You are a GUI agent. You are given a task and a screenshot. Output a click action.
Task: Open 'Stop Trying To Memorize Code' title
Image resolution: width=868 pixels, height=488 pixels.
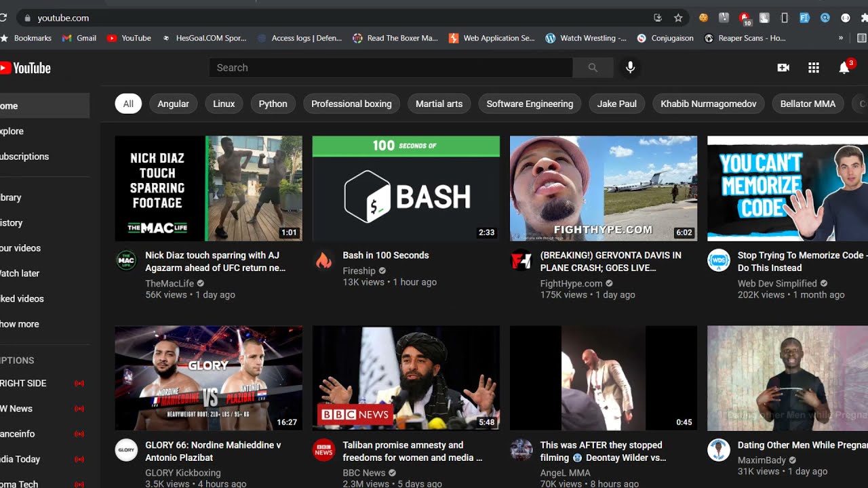[802, 262]
